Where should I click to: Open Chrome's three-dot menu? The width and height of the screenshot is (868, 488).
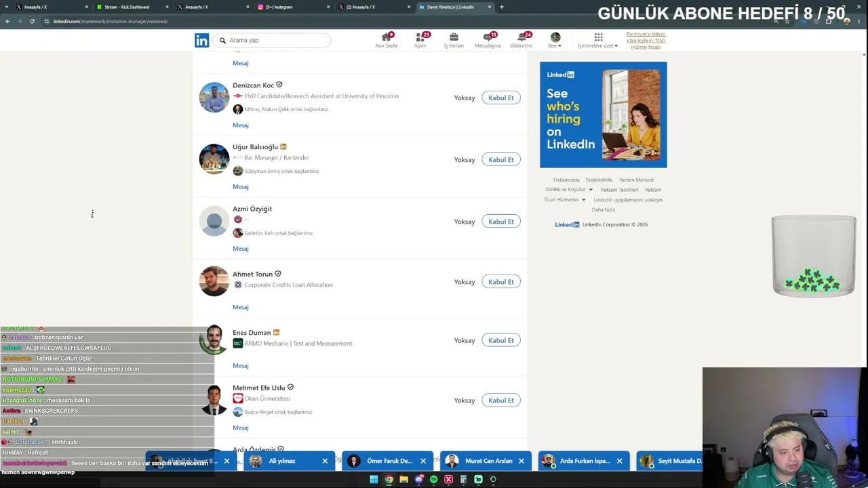(x=860, y=21)
